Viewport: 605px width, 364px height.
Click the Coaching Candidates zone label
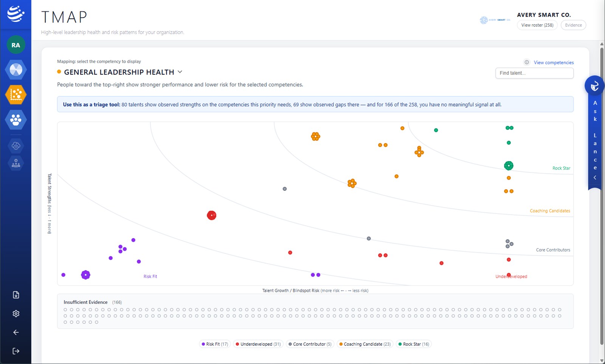tap(550, 211)
